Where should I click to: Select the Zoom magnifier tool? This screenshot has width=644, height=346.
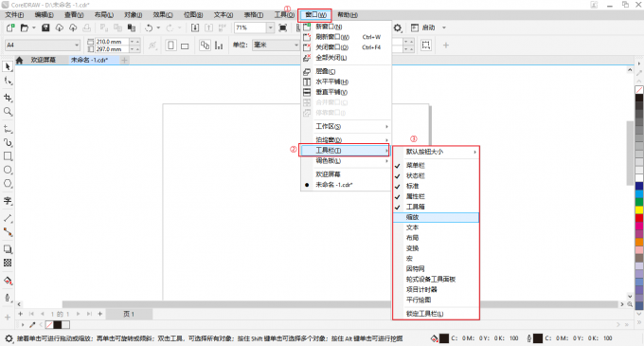coord(8,111)
